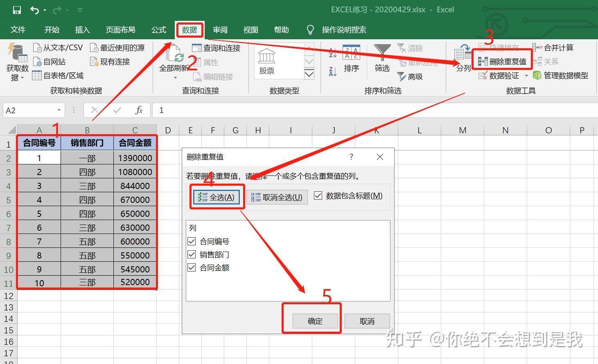Close the 删除重复值 dialog with X
The height and width of the screenshot is (364, 598).
pyautogui.click(x=380, y=157)
